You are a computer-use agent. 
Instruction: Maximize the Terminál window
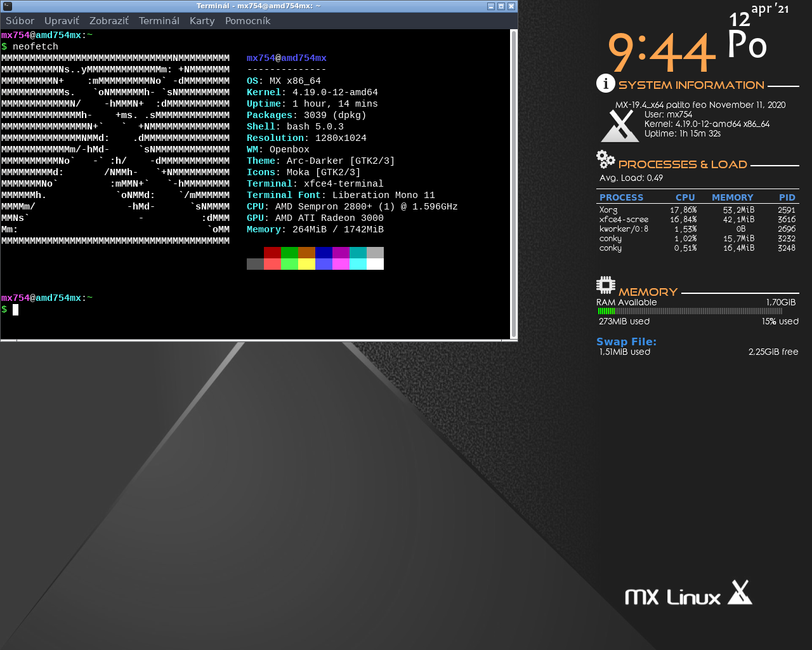tap(501, 6)
